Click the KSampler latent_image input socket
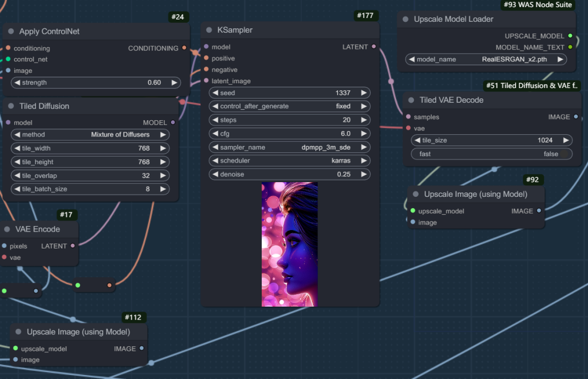The height and width of the screenshot is (379, 588). click(x=206, y=80)
